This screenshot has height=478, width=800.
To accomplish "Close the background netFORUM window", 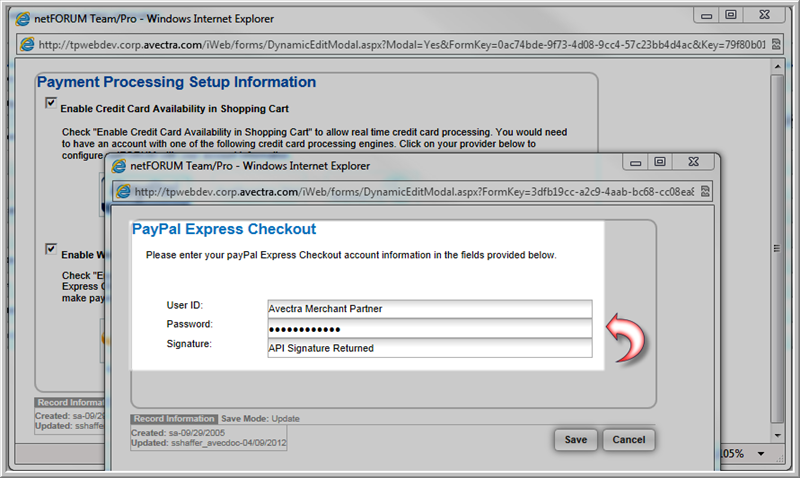I will 764,15.
